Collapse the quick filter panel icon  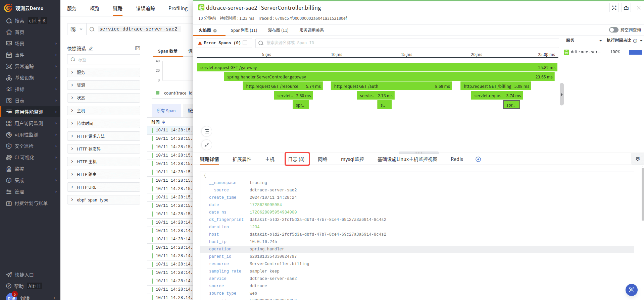(x=138, y=49)
